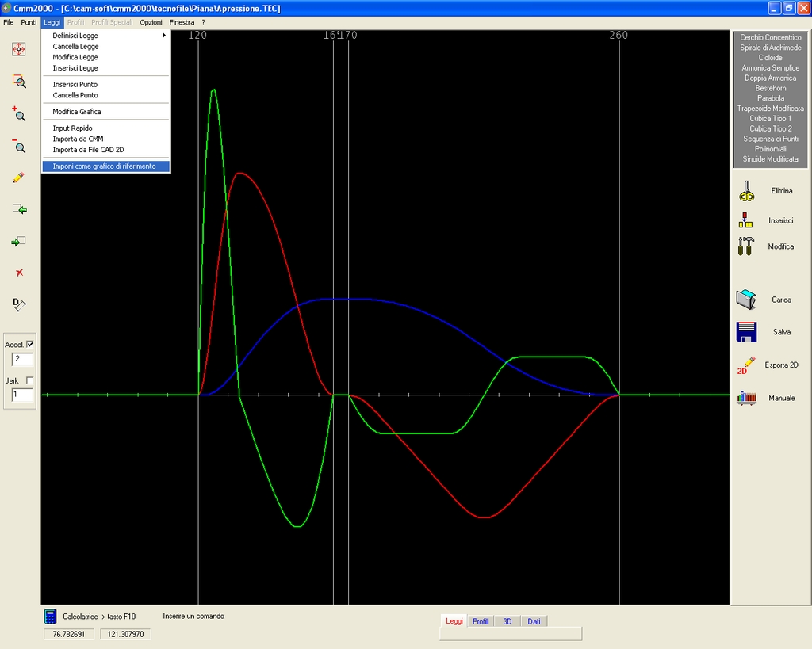Click the Elimina scissors icon
This screenshot has width=812, height=649.
tap(746, 191)
